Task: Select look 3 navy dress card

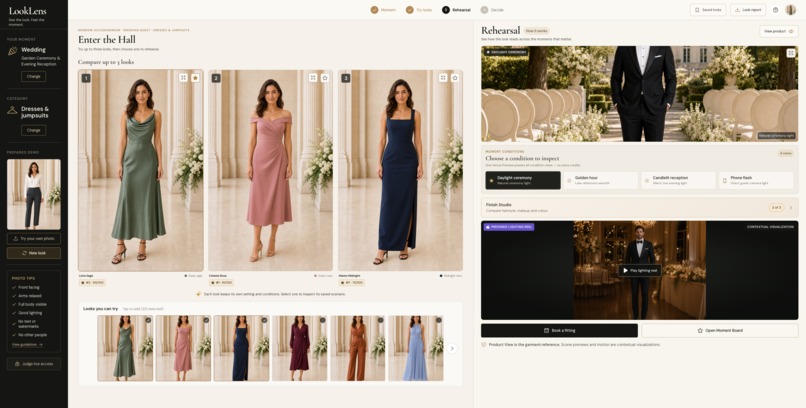Action: click(400, 171)
